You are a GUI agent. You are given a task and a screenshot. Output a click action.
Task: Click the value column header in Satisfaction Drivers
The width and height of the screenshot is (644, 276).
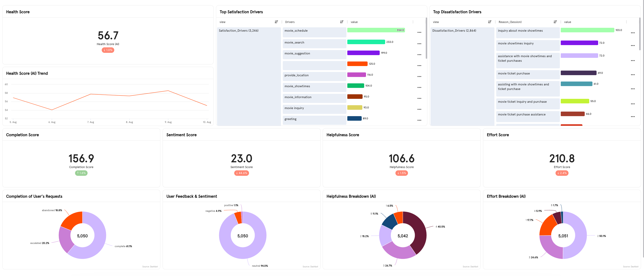pos(354,22)
